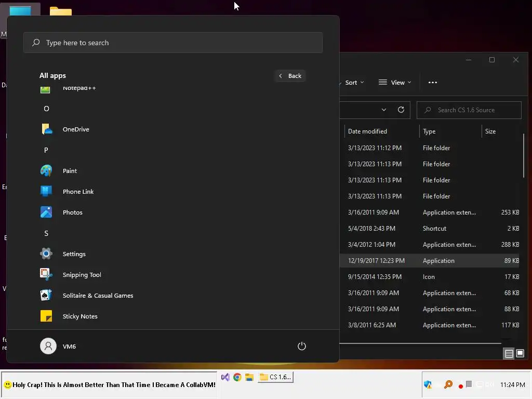Switch Explorer to large thumbnails view
Image resolution: width=532 pixels, height=399 pixels.
pyautogui.click(x=520, y=353)
